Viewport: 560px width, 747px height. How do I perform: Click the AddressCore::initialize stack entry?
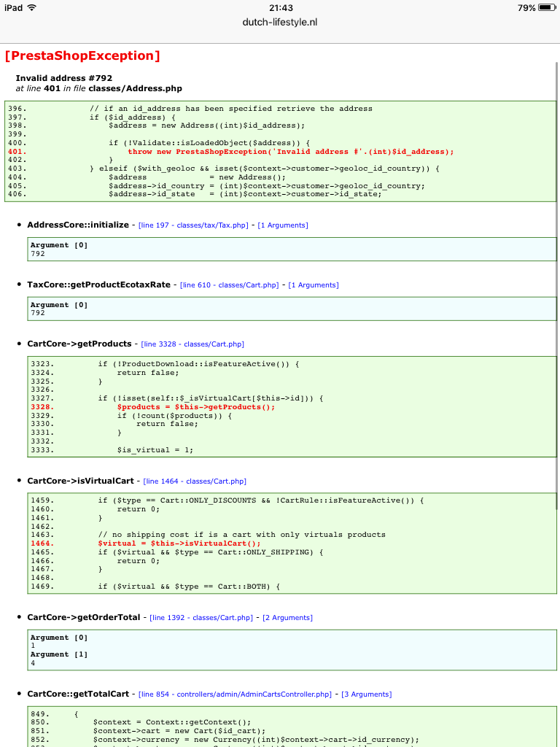78,225
